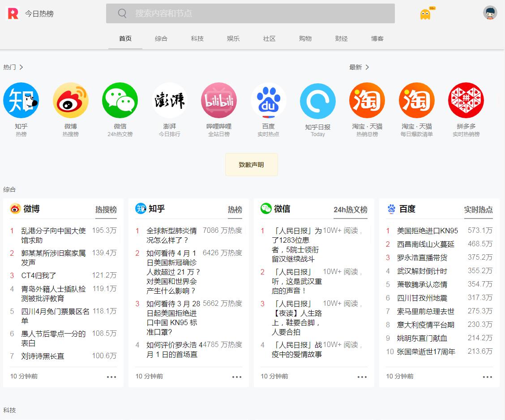Open Baidu item 美国拒绝进口KN95
Viewport: 505px width, 420px height.
[x=428, y=231]
